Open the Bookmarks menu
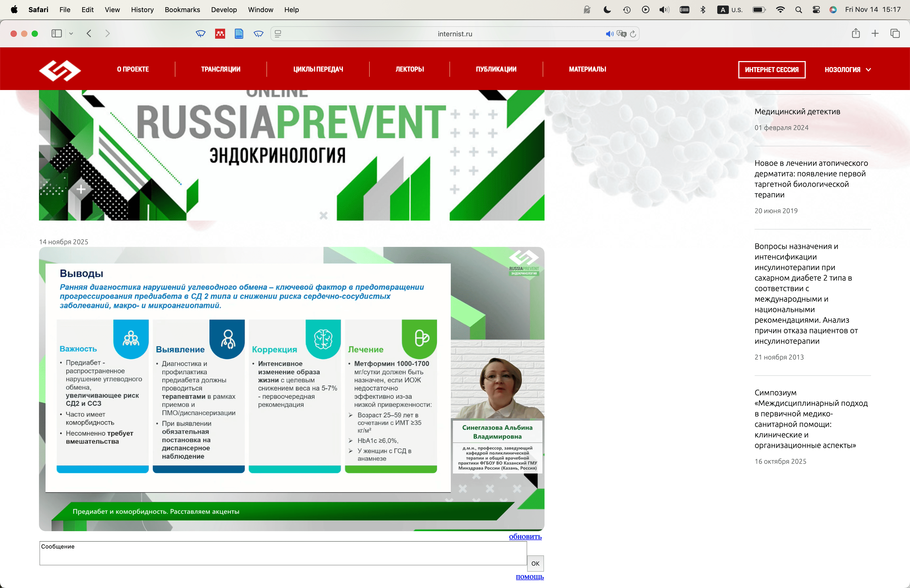910x588 pixels. coord(182,9)
